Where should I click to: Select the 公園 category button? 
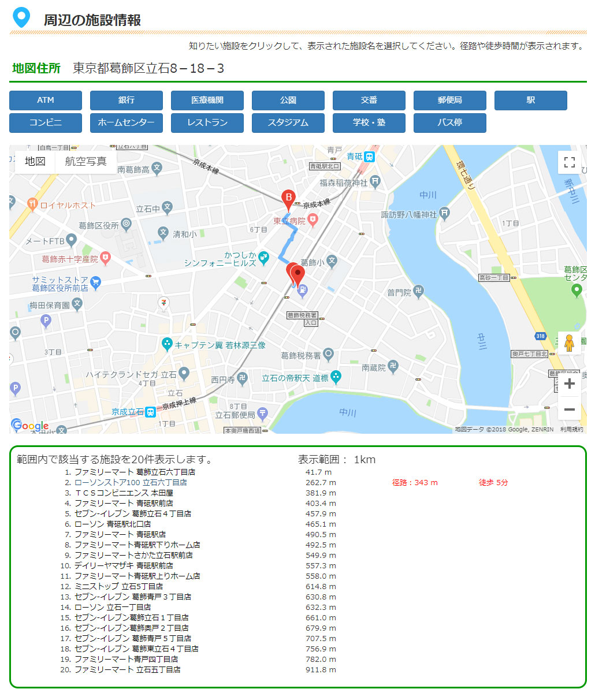click(288, 100)
